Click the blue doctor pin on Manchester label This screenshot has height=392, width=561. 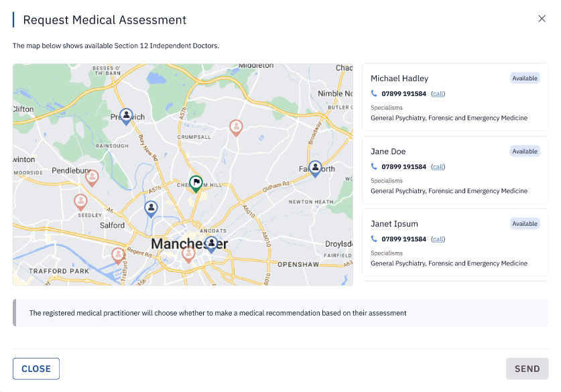point(211,245)
